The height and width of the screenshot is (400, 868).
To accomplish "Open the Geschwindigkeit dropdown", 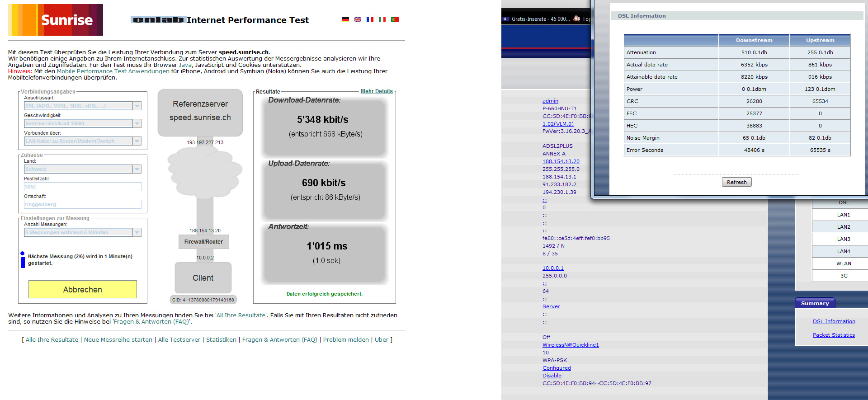I will point(83,123).
